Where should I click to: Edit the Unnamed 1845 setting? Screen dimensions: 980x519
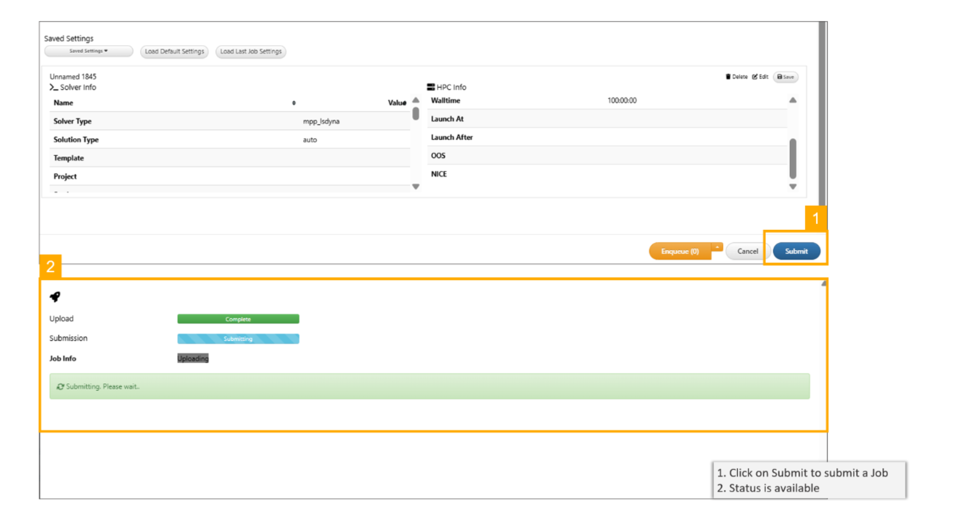pyautogui.click(x=760, y=77)
